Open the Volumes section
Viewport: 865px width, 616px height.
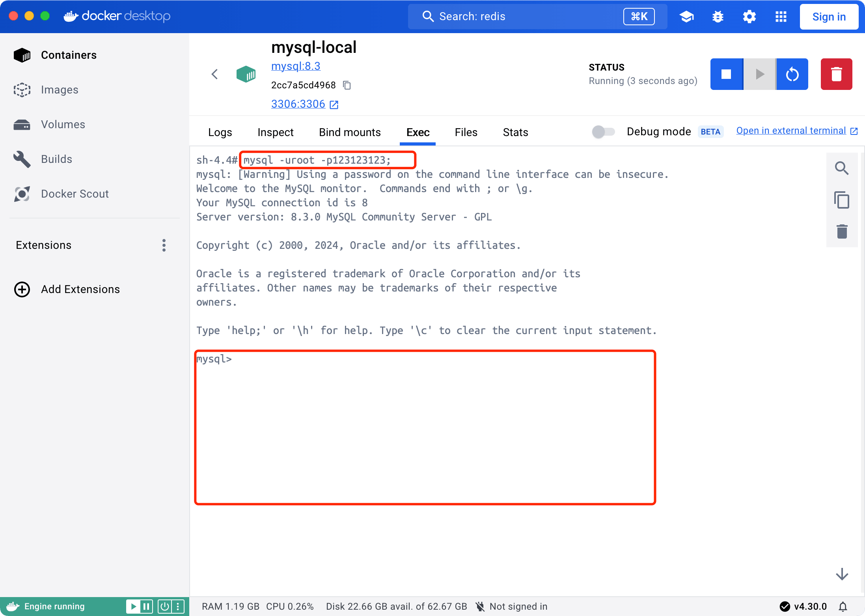click(49, 124)
